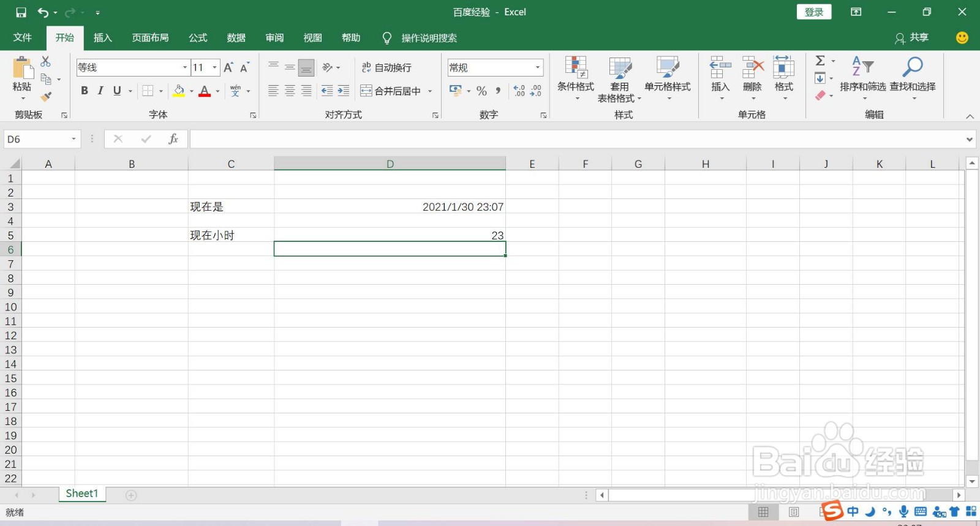The image size is (980, 526).
Task: Toggle Wrap Text (自动换行)
Action: coord(386,67)
